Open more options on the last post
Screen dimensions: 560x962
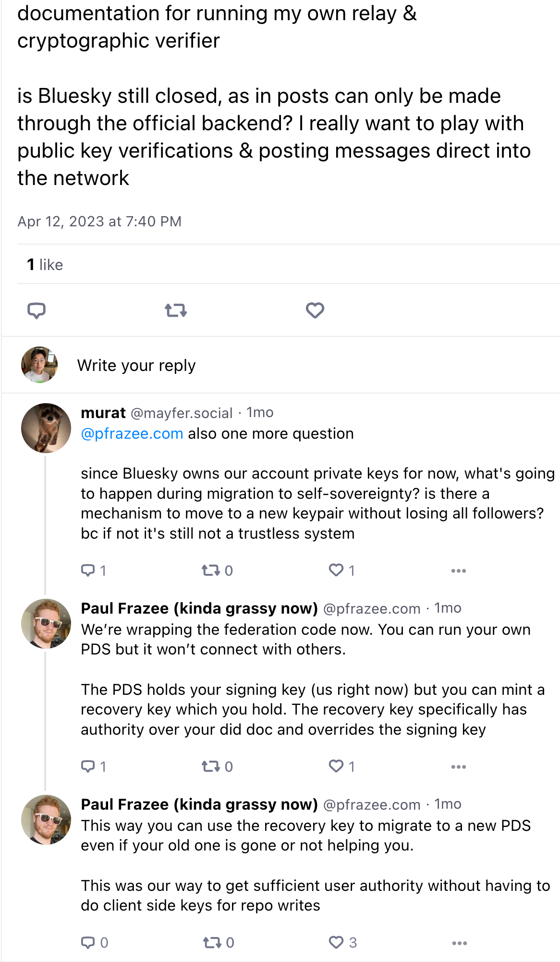pyautogui.click(x=460, y=943)
